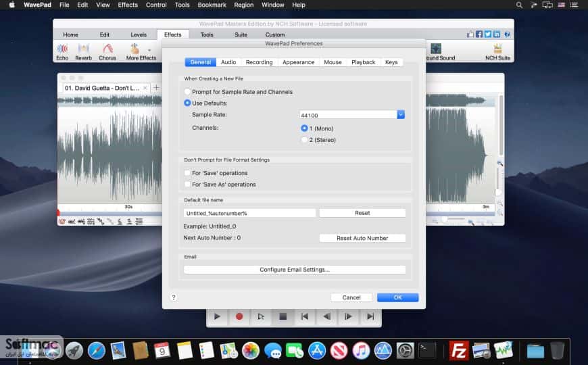
Task: Open the Effects menu in the menu bar
Action: [x=128, y=5]
